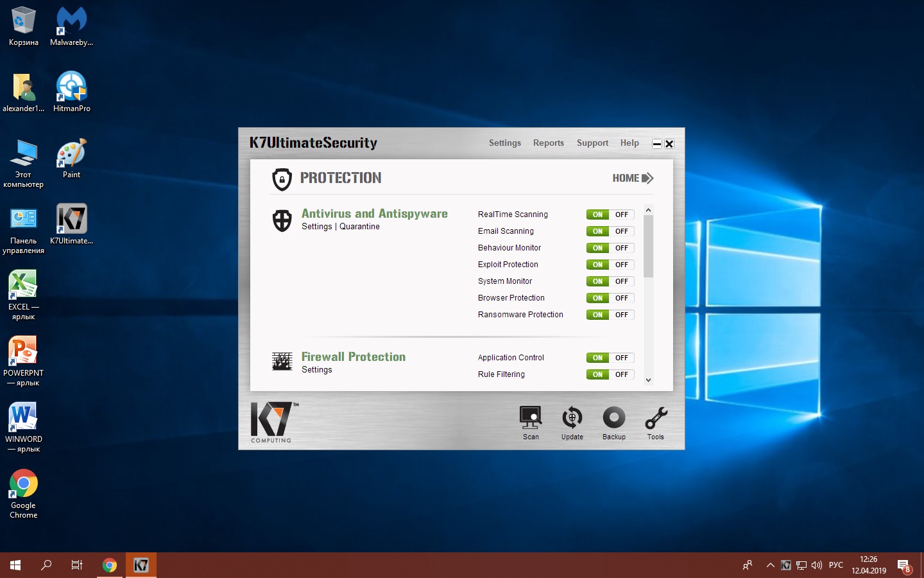Open the Help menu
The image size is (924, 578).
point(629,143)
